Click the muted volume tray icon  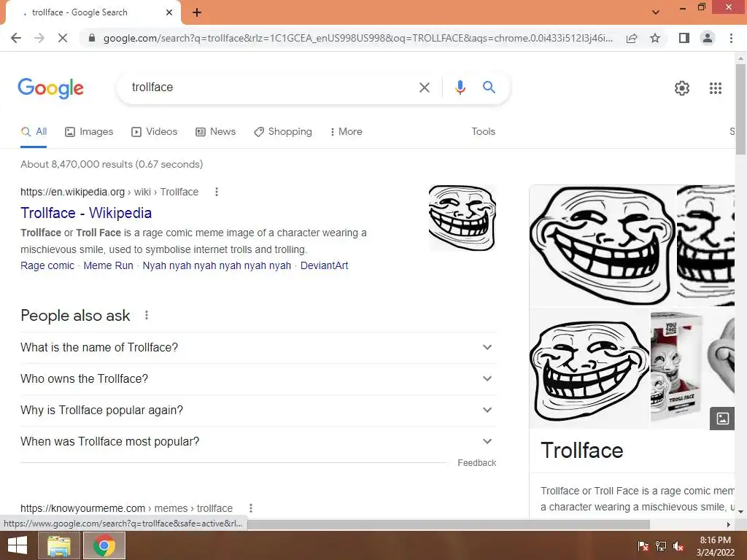tap(678, 546)
